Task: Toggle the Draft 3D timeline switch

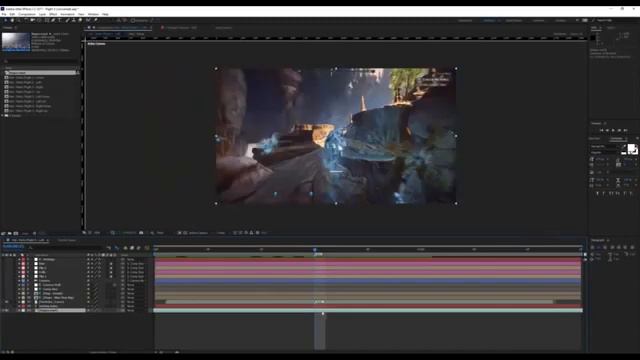Action: point(117,248)
